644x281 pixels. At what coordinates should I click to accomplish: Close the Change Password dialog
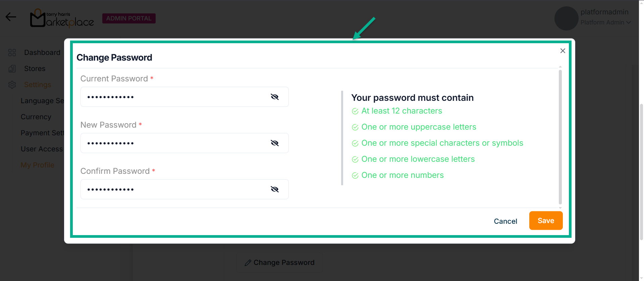[x=562, y=51]
